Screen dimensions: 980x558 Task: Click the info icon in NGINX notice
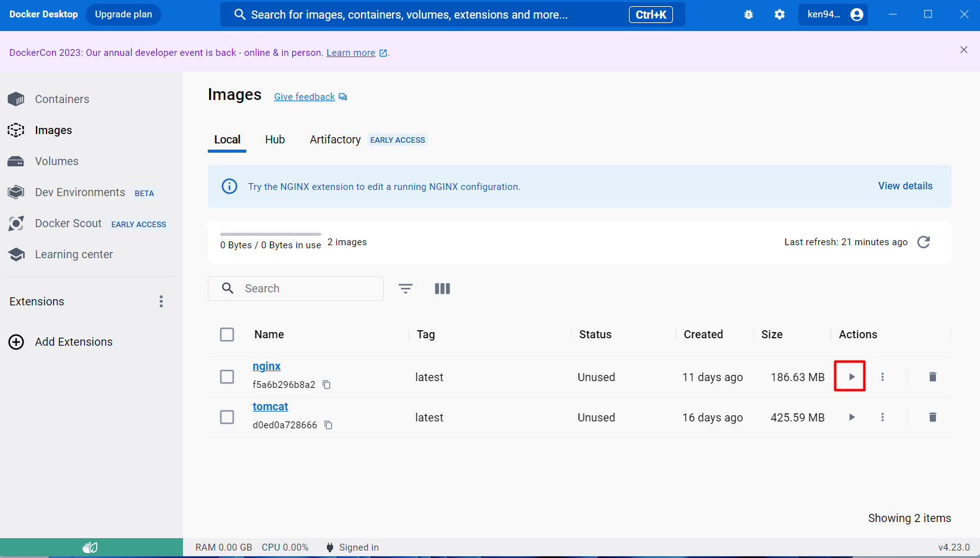coord(229,186)
